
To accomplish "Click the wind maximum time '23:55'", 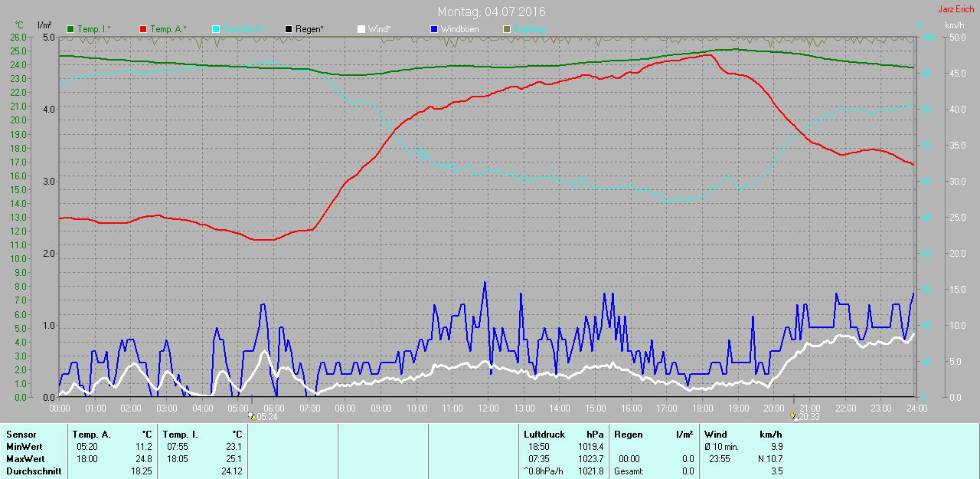I will 720,459.
